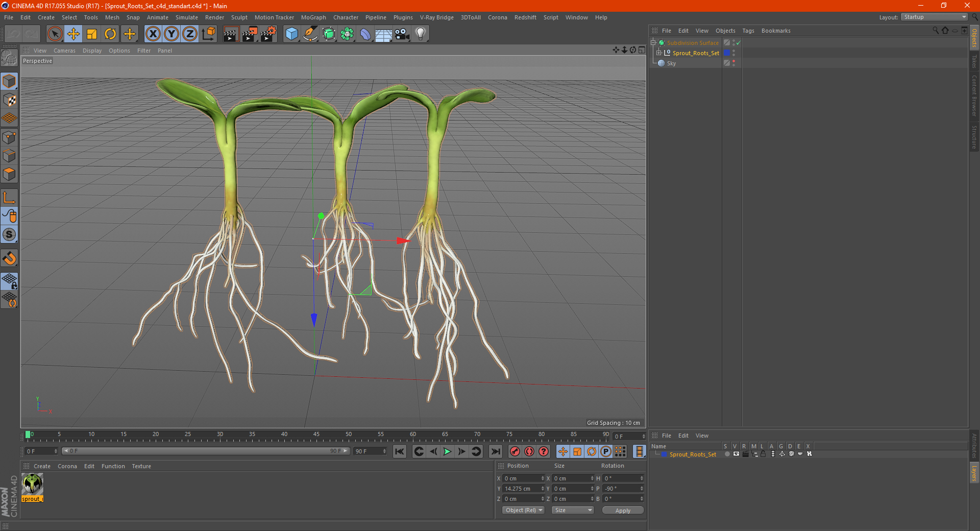Click the Y position field 14.275 cm
980x531 pixels.
click(523, 489)
